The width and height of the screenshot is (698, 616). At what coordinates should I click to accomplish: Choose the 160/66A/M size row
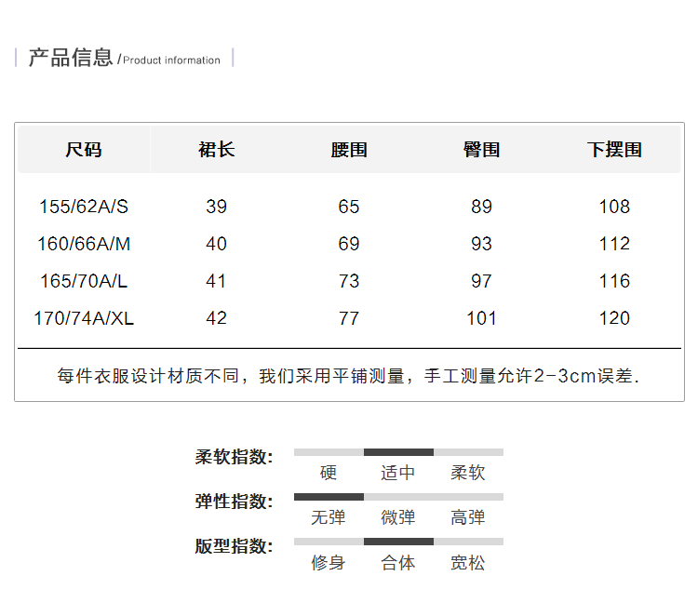[84, 244]
